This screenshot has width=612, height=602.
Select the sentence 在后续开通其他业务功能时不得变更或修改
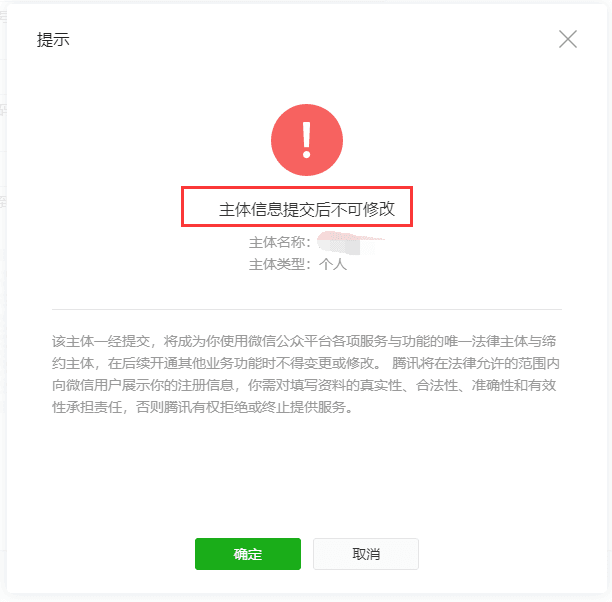coord(241,363)
